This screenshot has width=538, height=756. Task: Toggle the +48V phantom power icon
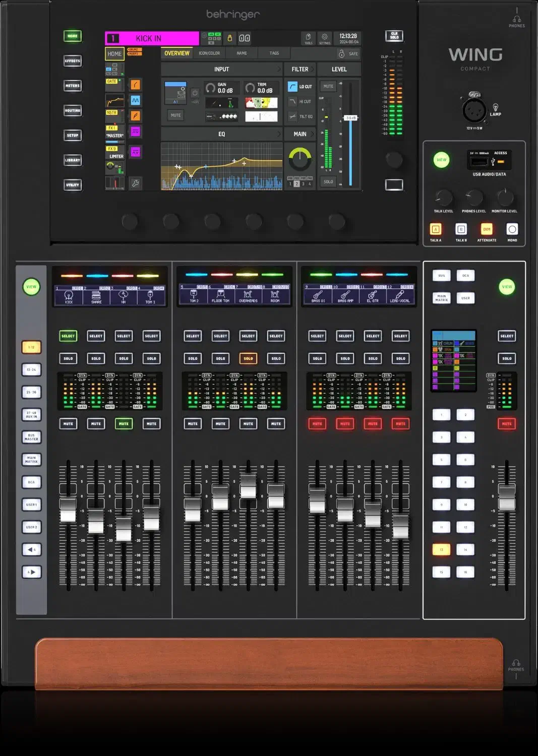[x=195, y=94]
